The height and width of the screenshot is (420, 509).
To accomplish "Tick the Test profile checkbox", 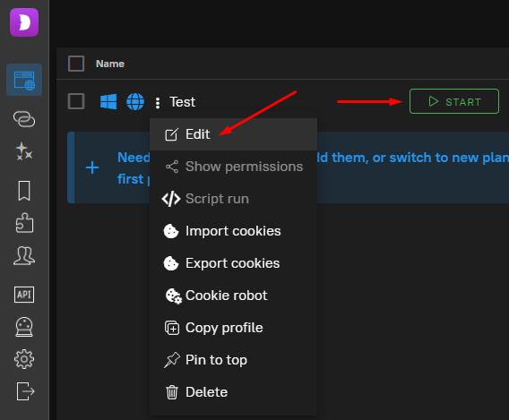I will [76, 101].
